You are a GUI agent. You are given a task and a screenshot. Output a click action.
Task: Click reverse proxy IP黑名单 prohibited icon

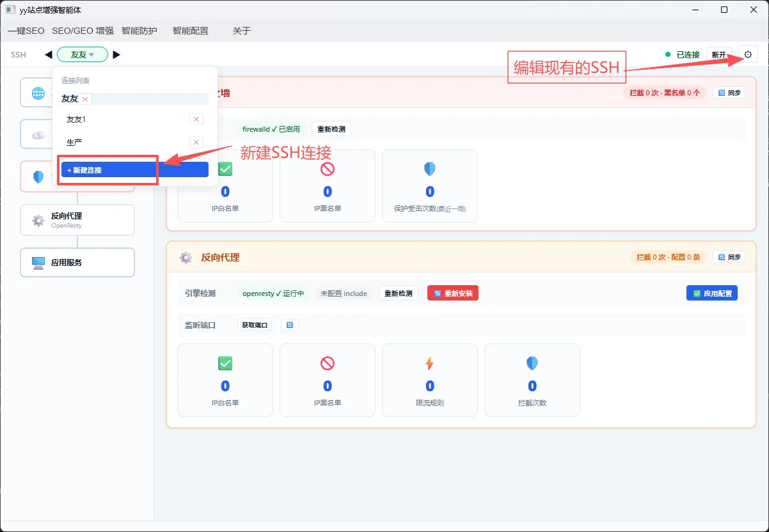tap(328, 363)
